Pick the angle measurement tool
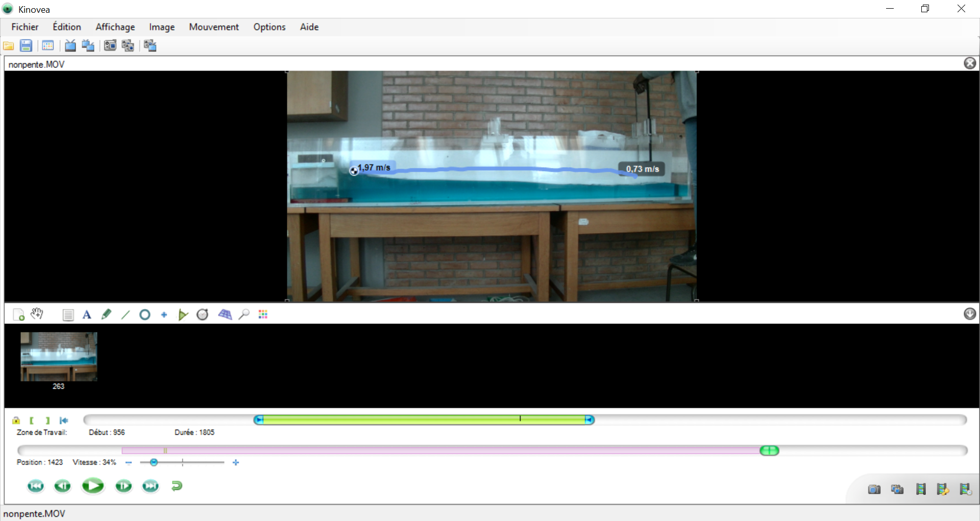This screenshot has height=521, width=980. tap(183, 315)
